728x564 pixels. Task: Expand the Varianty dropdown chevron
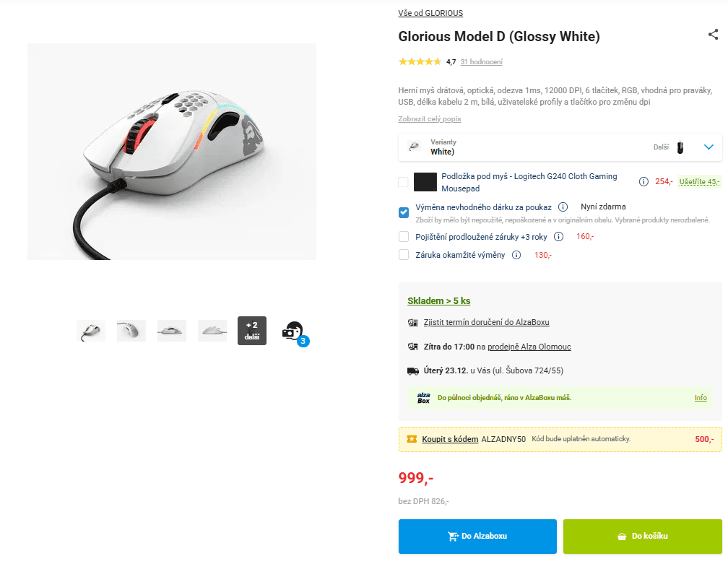click(x=708, y=147)
